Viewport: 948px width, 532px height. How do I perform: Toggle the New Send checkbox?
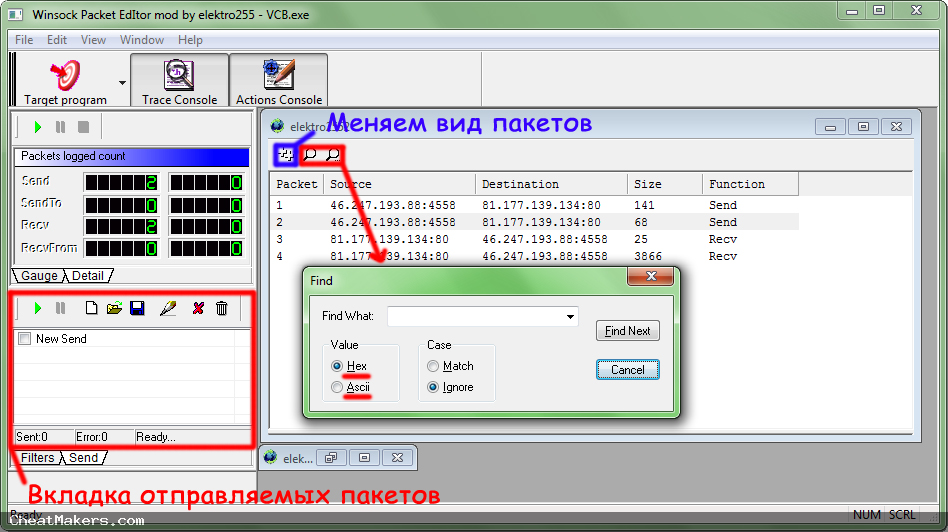(x=25, y=339)
